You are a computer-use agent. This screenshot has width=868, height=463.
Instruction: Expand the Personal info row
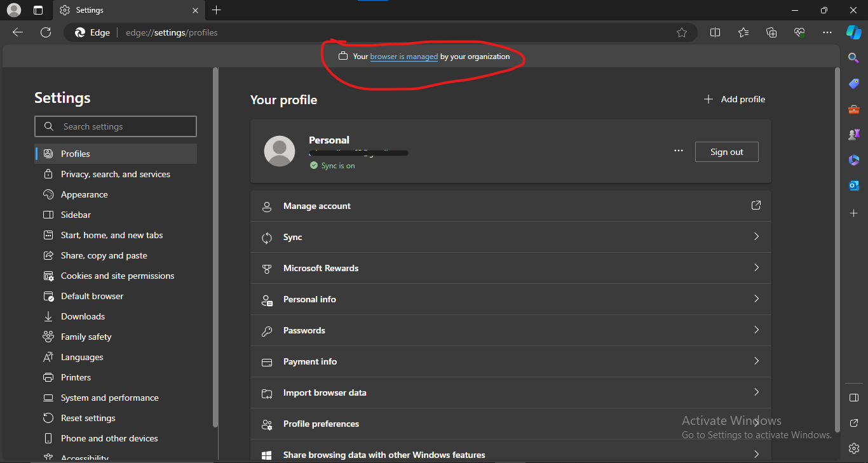pos(511,299)
